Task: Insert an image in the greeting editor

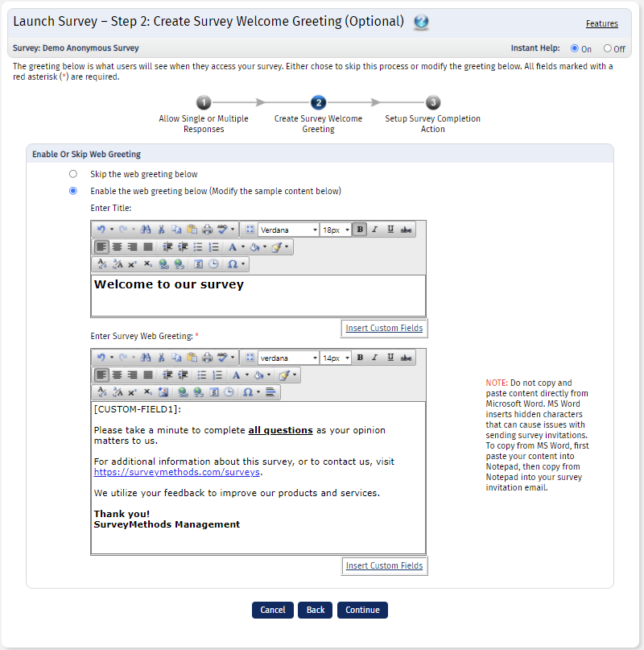Action: [163, 392]
